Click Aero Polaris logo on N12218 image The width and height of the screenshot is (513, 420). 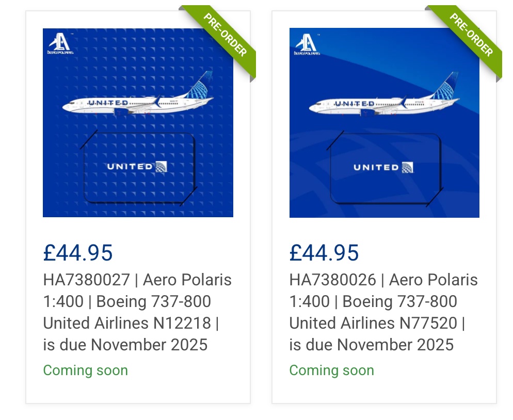60,43
